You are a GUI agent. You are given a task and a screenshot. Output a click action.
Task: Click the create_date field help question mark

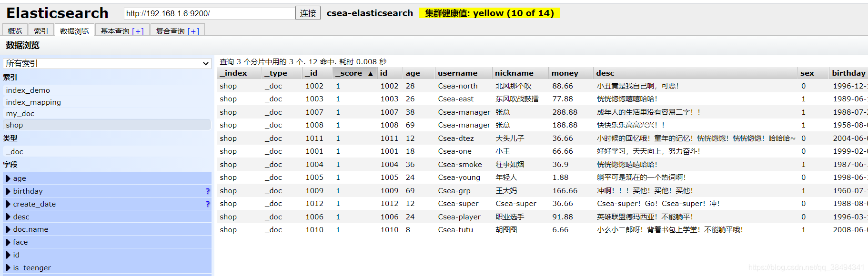click(207, 204)
